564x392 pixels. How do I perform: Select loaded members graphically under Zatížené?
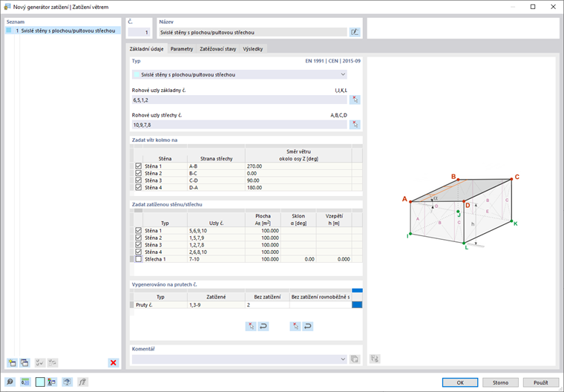click(x=251, y=326)
